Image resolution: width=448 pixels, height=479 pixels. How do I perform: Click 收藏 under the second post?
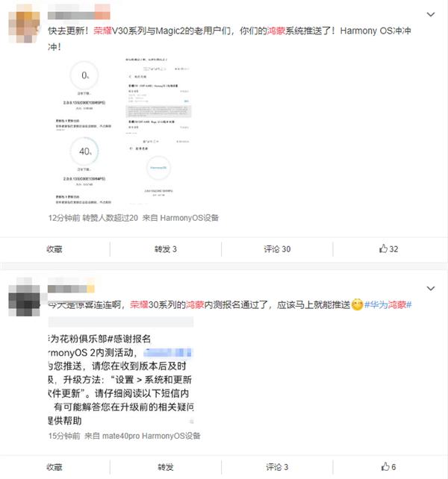point(55,467)
